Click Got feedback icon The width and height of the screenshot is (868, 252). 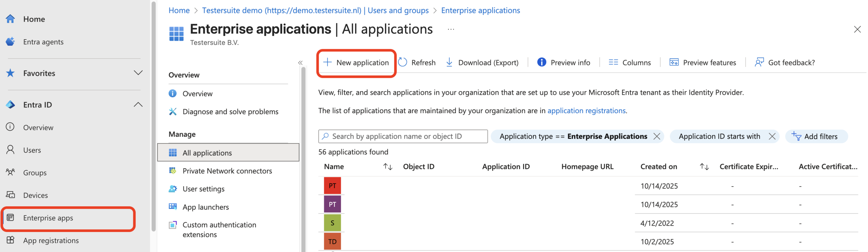[759, 62]
